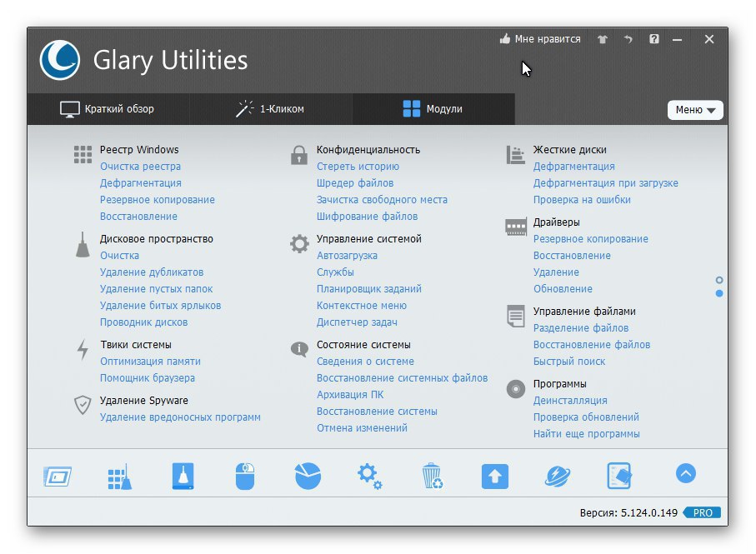This screenshot has width=756, height=554.
Task: Open the upward arrow update toolbar icon
Action: 494,477
